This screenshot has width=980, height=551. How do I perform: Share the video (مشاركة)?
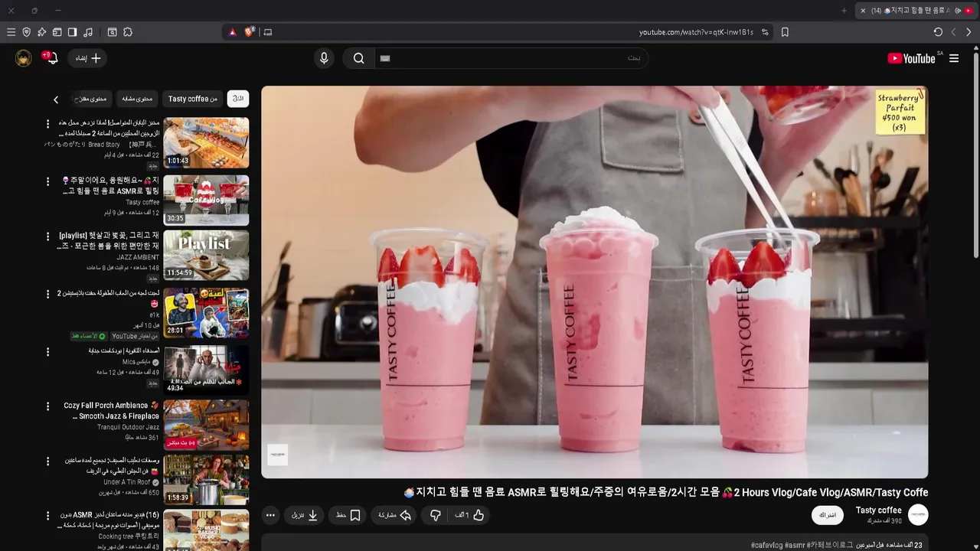click(395, 516)
